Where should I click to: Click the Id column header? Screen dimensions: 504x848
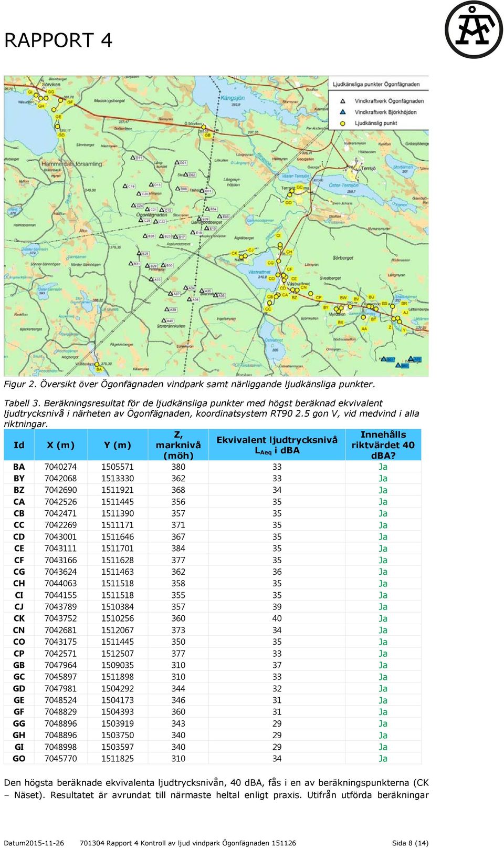point(19,445)
